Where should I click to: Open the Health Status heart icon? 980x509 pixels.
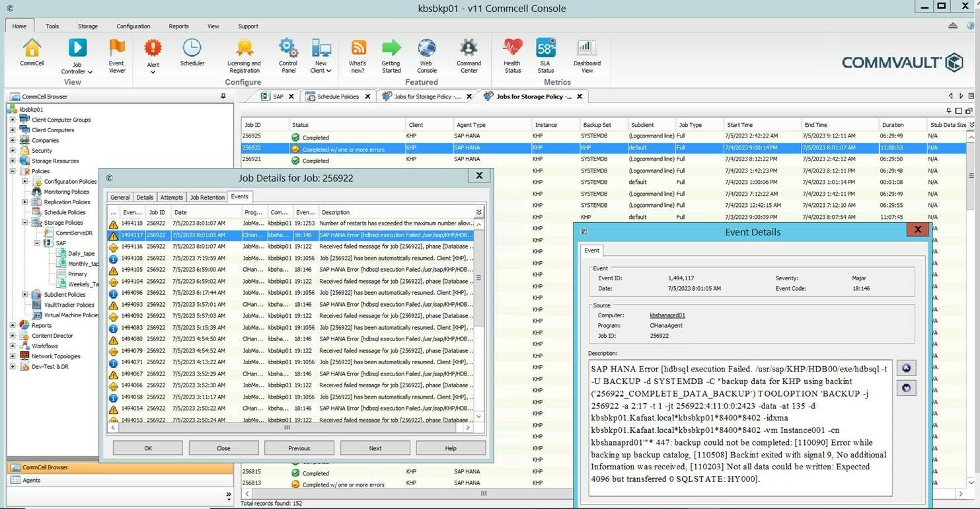(512, 48)
